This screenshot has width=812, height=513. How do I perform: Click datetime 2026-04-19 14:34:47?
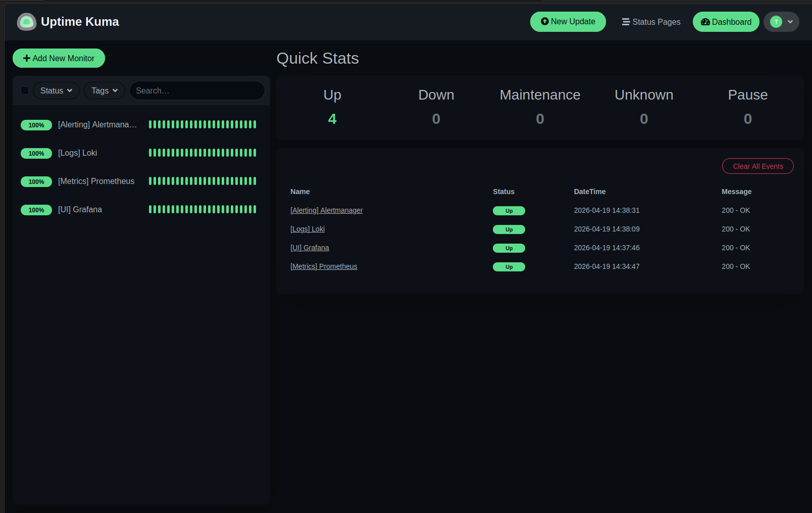click(x=606, y=266)
